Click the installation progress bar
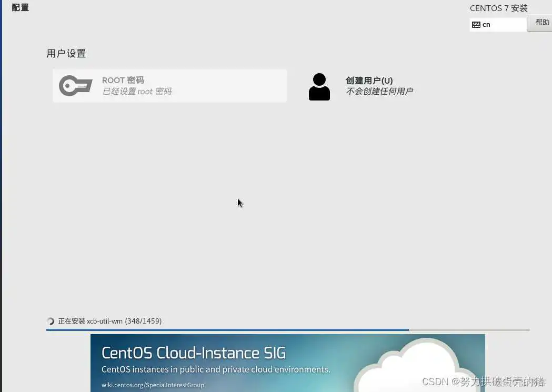The height and width of the screenshot is (392, 552). pos(288,330)
